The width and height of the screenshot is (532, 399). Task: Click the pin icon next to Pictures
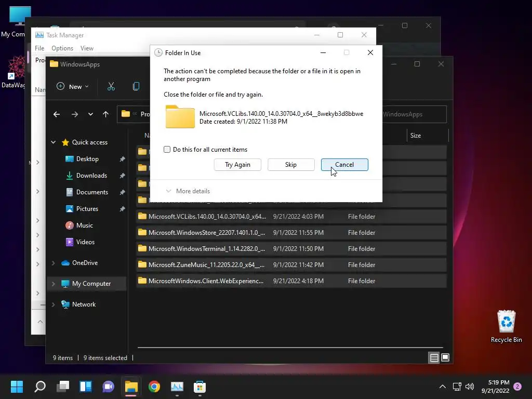(x=123, y=209)
